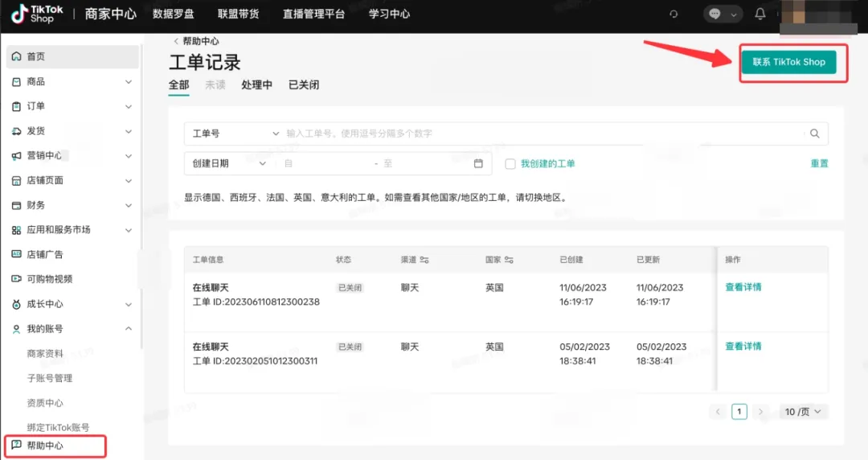Switch to the 已关闭 tab
This screenshot has height=460, width=868.
click(x=304, y=85)
